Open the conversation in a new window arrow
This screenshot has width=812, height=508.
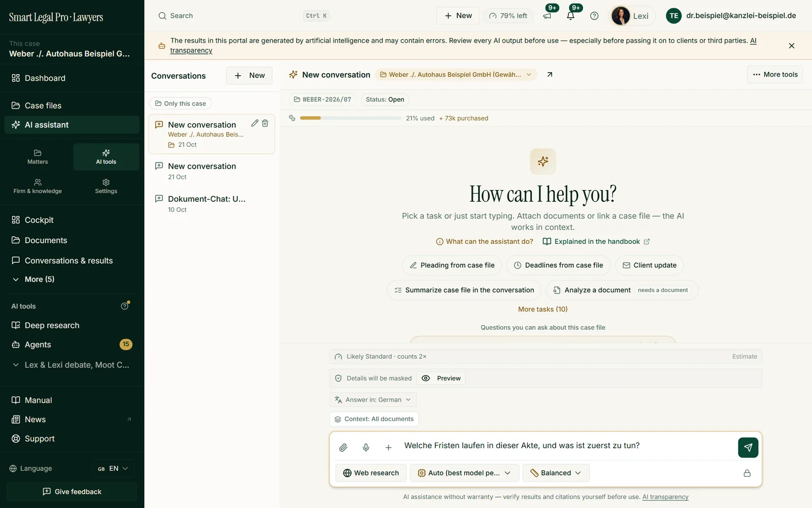click(x=550, y=75)
